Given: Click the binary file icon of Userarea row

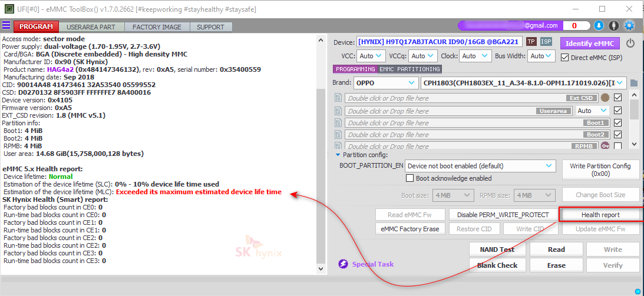Looking at the screenshot, I should (338, 111).
